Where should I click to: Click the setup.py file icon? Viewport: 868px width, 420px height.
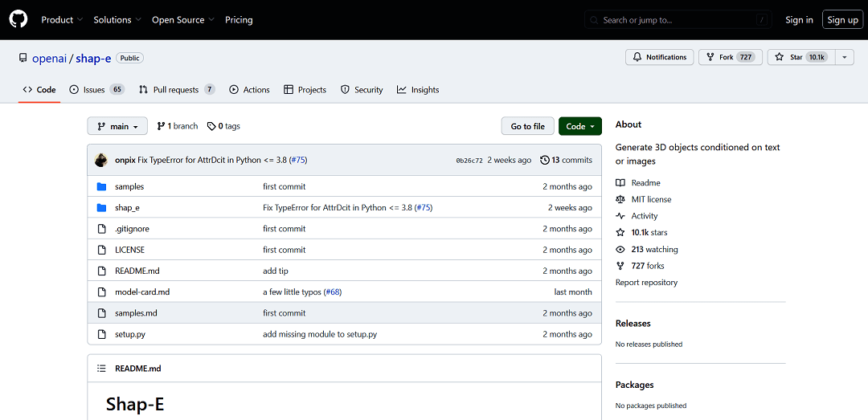[101, 334]
